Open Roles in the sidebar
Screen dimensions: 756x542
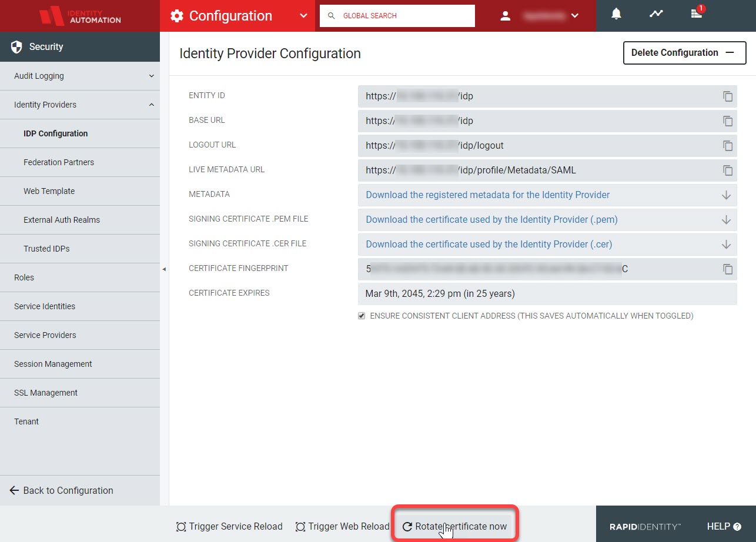click(x=80, y=277)
